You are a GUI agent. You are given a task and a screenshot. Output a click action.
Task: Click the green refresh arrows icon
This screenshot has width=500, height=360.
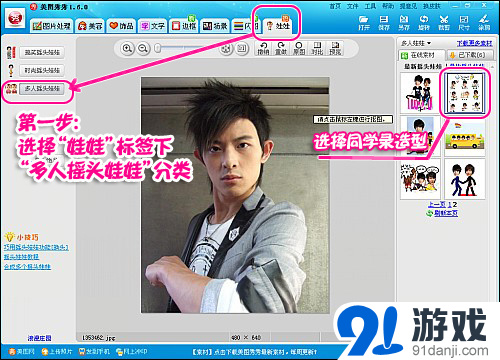tap(430, 213)
